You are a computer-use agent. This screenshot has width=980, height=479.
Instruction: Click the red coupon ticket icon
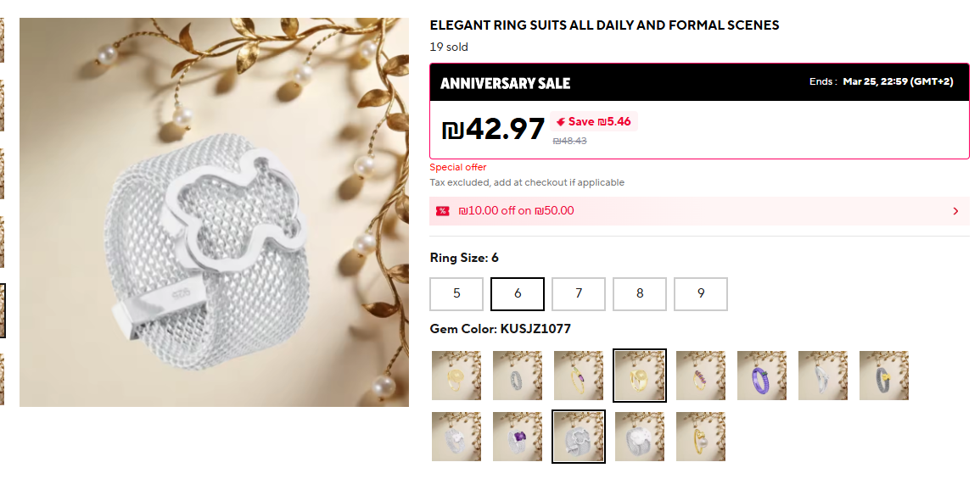point(443,211)
